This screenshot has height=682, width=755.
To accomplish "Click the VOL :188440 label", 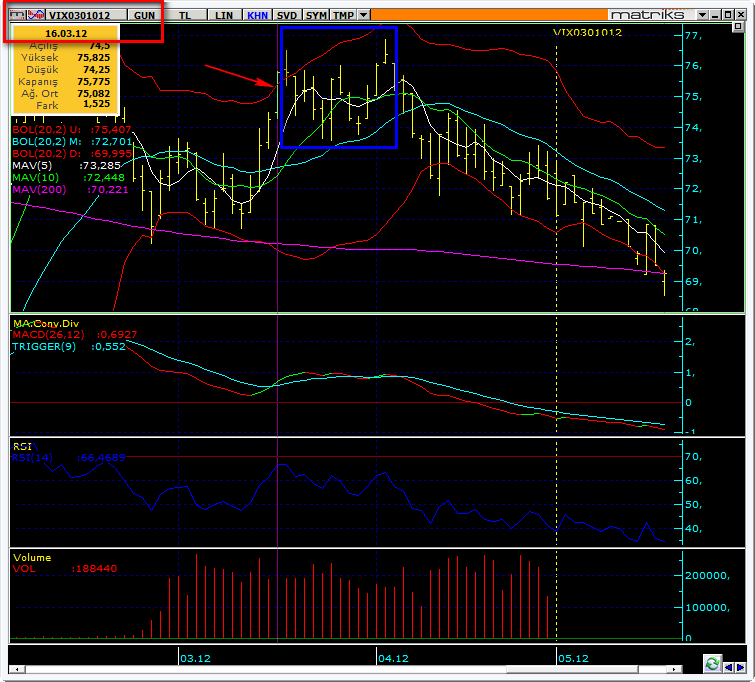I will click(65, 569).
